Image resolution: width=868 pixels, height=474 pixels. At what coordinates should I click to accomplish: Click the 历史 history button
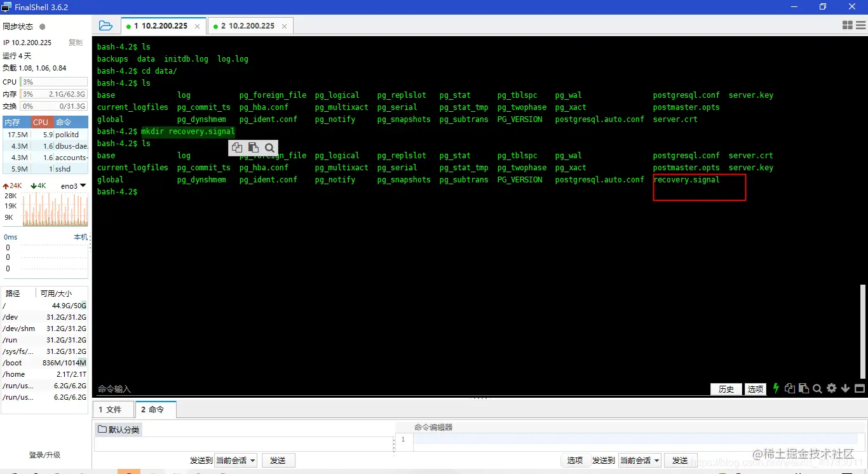tap(726, 389)
